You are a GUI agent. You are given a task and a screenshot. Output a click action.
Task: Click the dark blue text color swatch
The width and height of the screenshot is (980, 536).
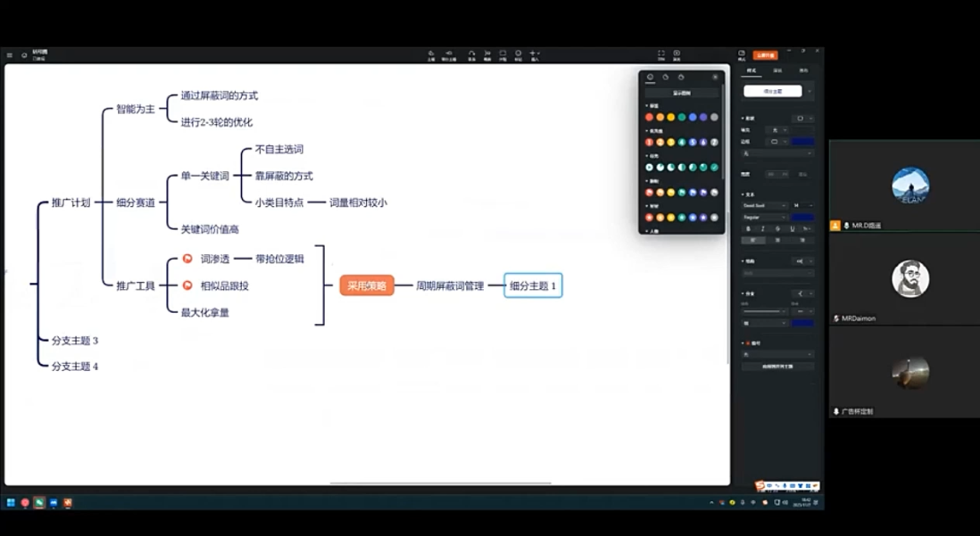803,217
